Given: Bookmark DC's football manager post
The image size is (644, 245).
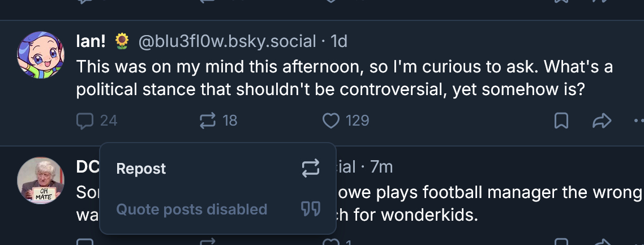Looking at the screenshot, I should coord(561,242).
